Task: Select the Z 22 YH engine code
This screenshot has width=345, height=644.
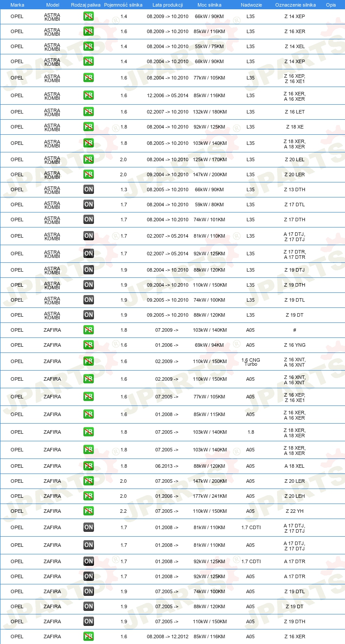Action: tap(295, 511)
